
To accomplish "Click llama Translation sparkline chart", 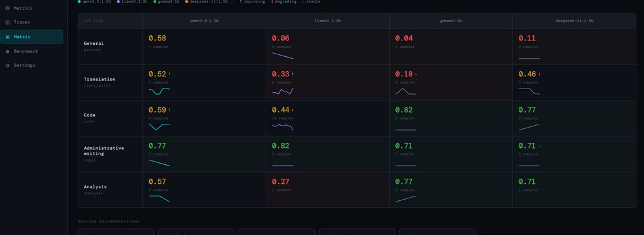I will (283, 91).
